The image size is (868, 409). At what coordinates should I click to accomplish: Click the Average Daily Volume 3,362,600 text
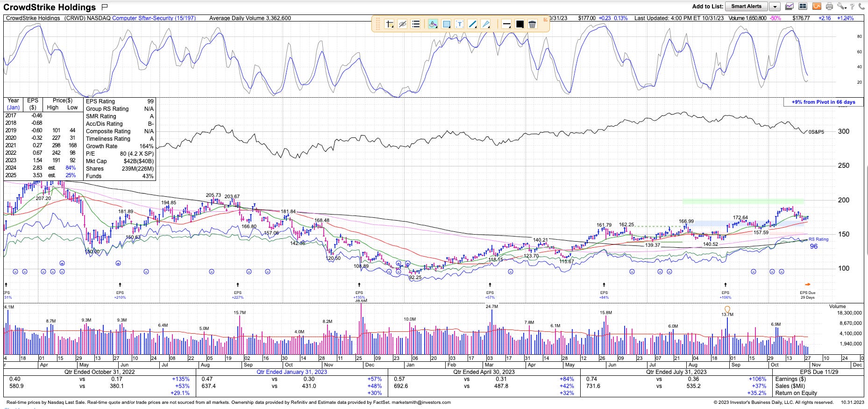pyautogui.click(x=250, y=18)
